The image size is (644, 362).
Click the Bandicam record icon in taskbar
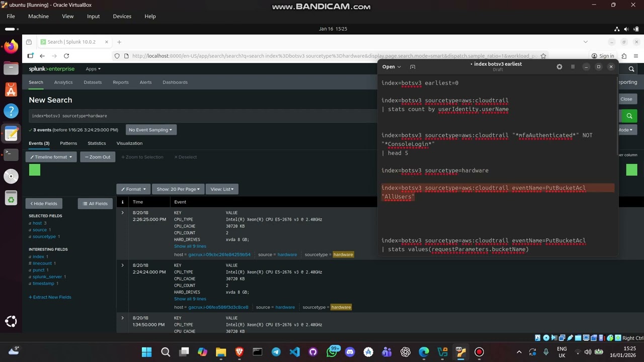(x=479, y=351)
